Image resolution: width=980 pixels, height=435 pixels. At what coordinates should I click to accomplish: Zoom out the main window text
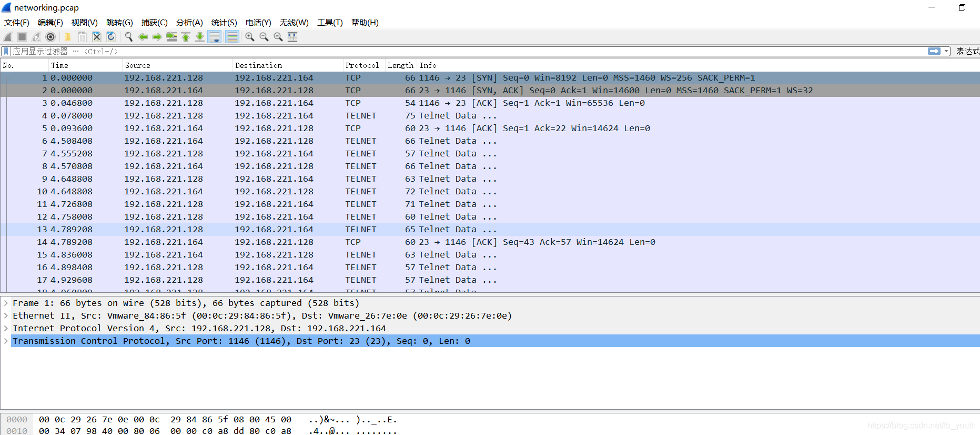pyautogui.click(x=264, y=37)
